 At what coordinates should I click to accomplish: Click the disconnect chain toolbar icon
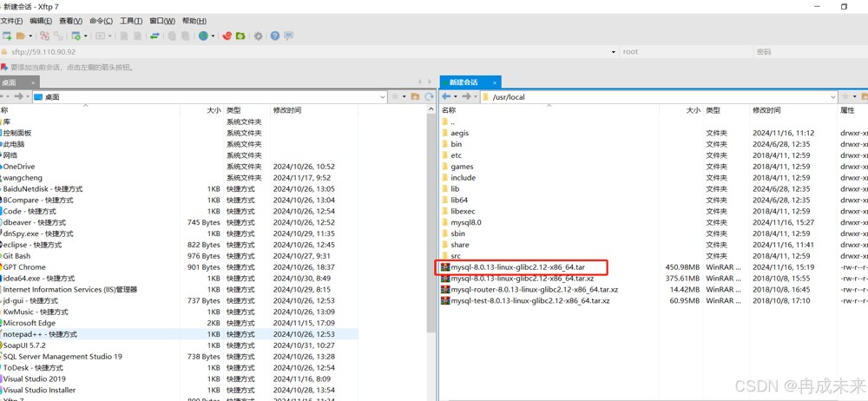coord(58,36)
